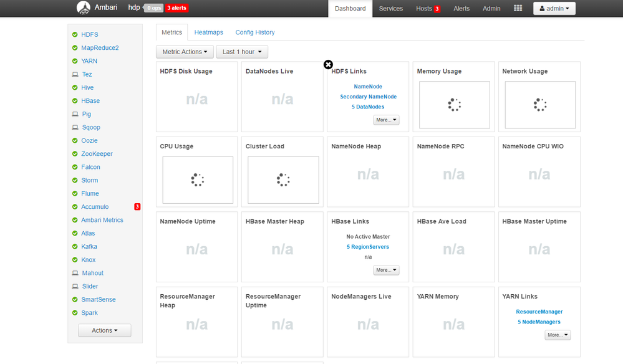This screenshot has height=364, width=623.
Task: Switch to the Metrics tab
Action: pyautogui.click(x=171, y=32)
